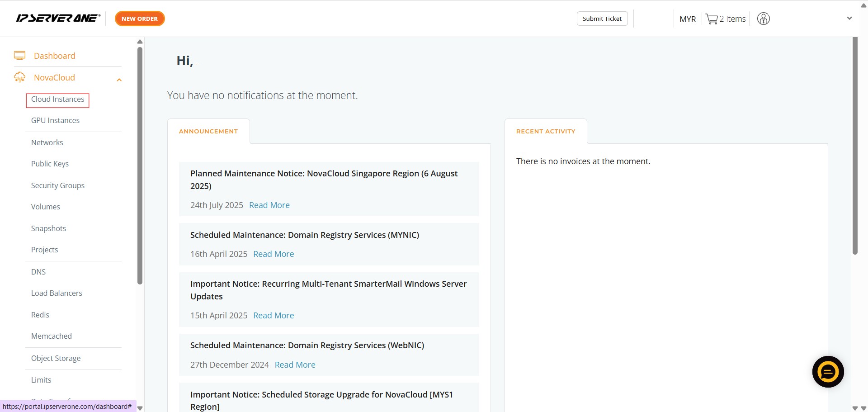Collapse the NovaCloud menu chevron
Screen dimensions: 868x412
[119, 80]
